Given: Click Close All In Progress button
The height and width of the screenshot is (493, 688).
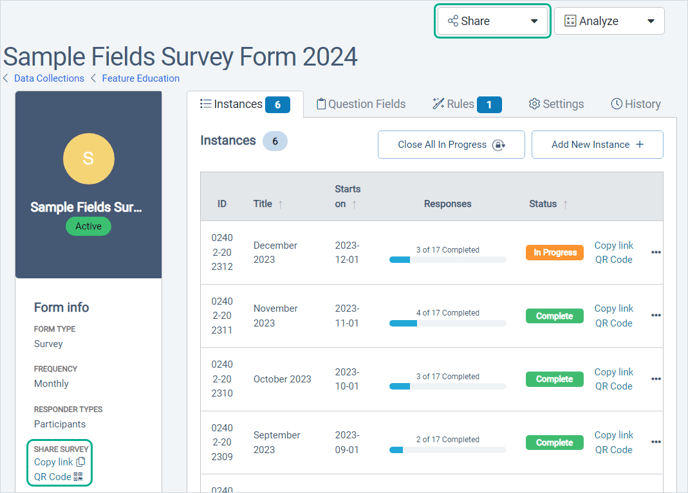Looking at the screenshot, I should point(451,145).
